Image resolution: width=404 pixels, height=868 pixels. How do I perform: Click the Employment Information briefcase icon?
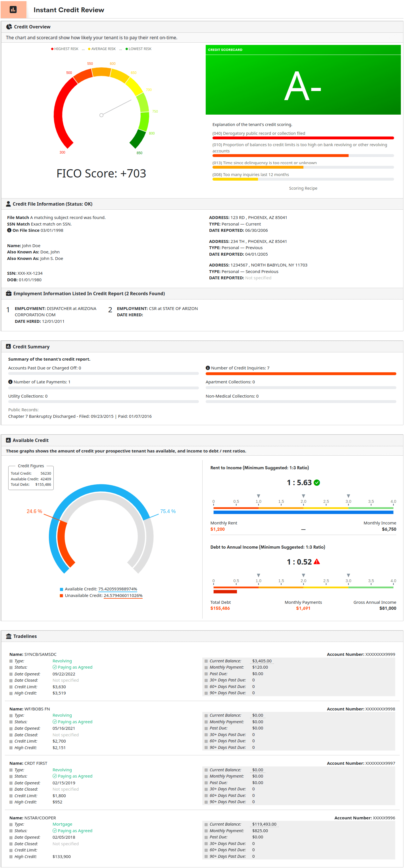point(9,294)
